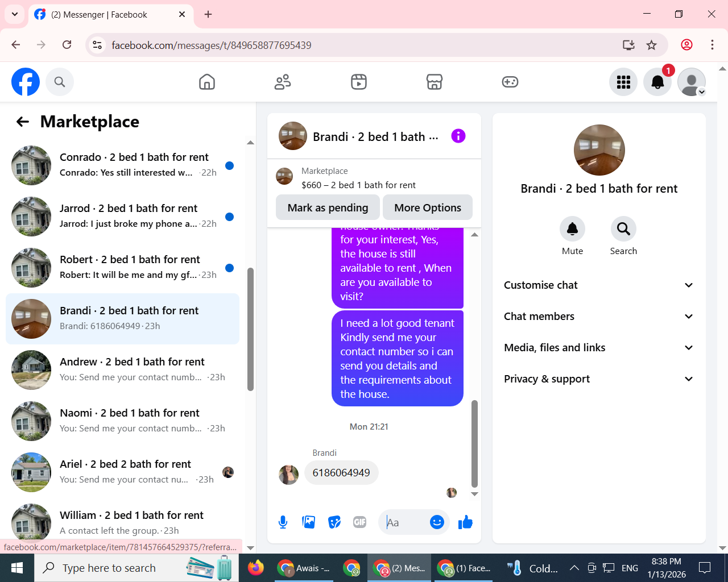
Task: Open the sticker picker icon
Action: pos(334,522)
